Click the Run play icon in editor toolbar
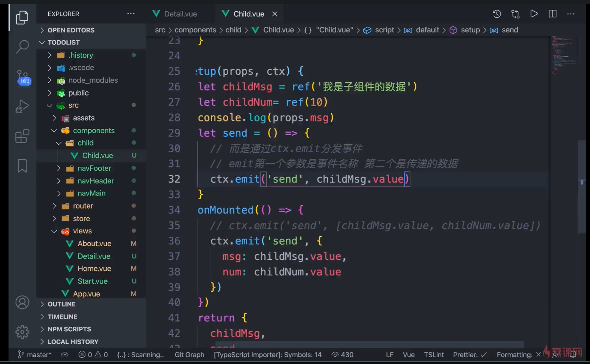 [534, 14]
